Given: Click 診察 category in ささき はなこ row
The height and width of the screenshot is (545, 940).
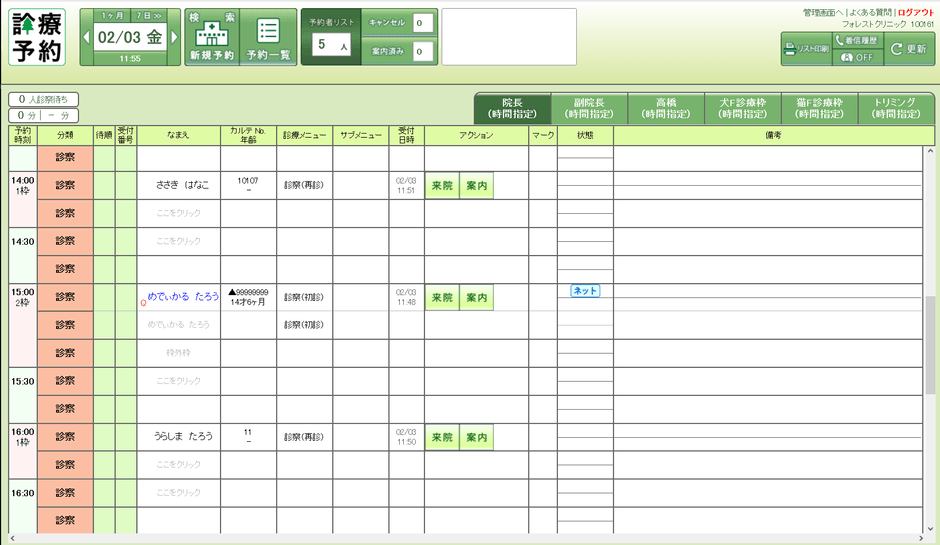Looking at the screenshot, I should (65, 185).
